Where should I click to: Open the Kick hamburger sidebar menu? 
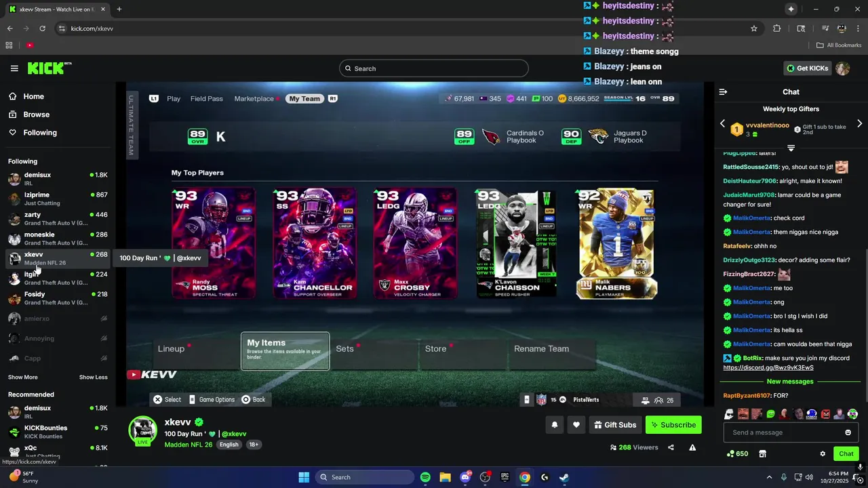click(x=14, y=68)
